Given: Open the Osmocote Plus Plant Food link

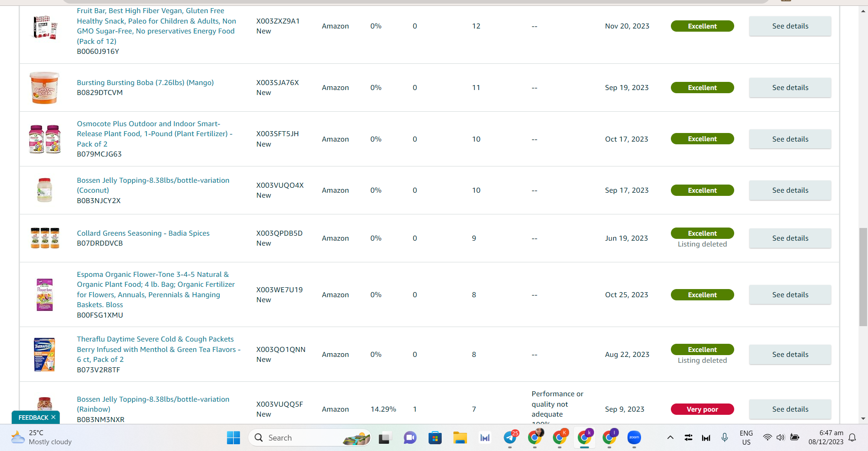Looking at the screenshot, I should coord(155,134).
